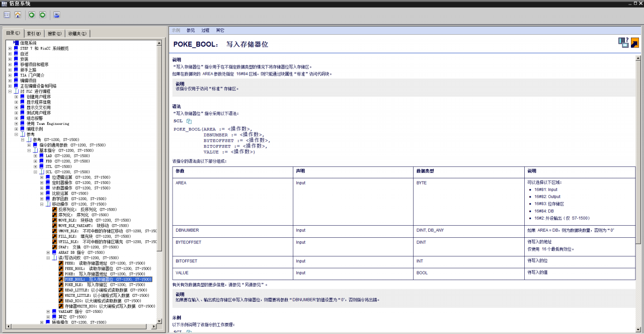Open topic icon for WRITE_LITTLE

click(61, 295)
